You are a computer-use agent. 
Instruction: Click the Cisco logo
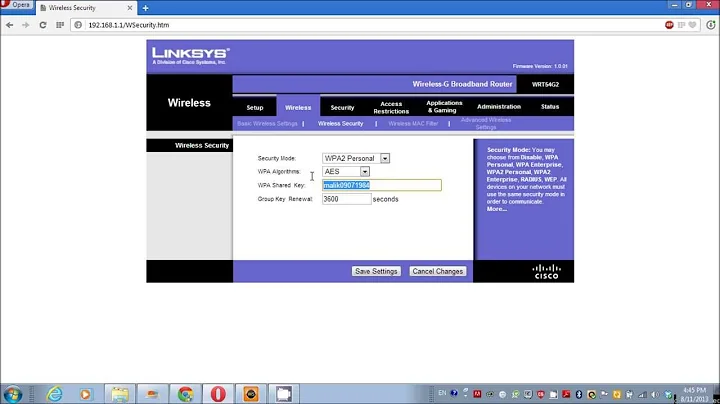(x=546, y=271)
